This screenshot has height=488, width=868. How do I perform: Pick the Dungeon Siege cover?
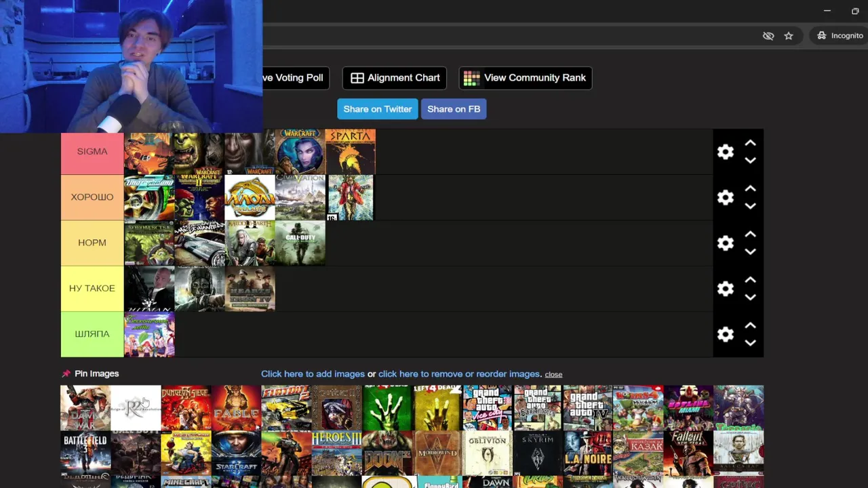[x=186, y=408]
